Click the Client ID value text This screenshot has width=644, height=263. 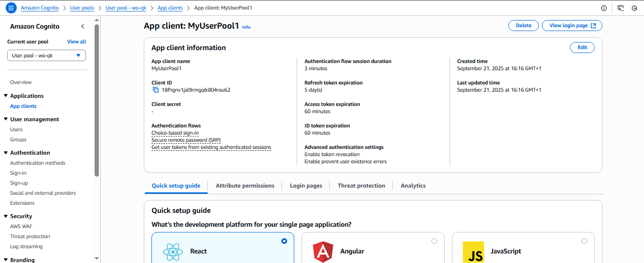point(196,90)
